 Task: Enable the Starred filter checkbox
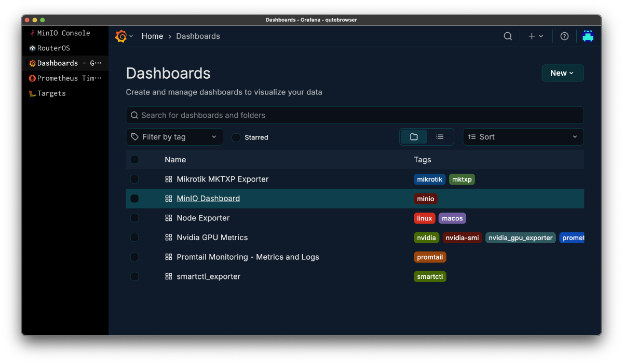point(236,137)
